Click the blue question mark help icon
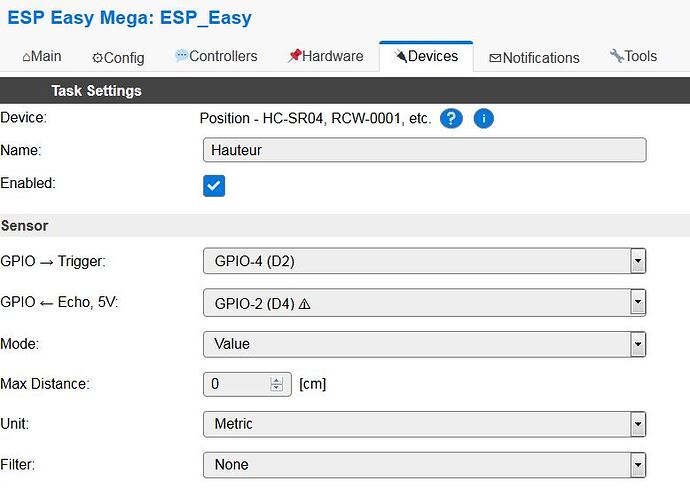The height and width of the screenshot is (497, 690). (451, 119)
